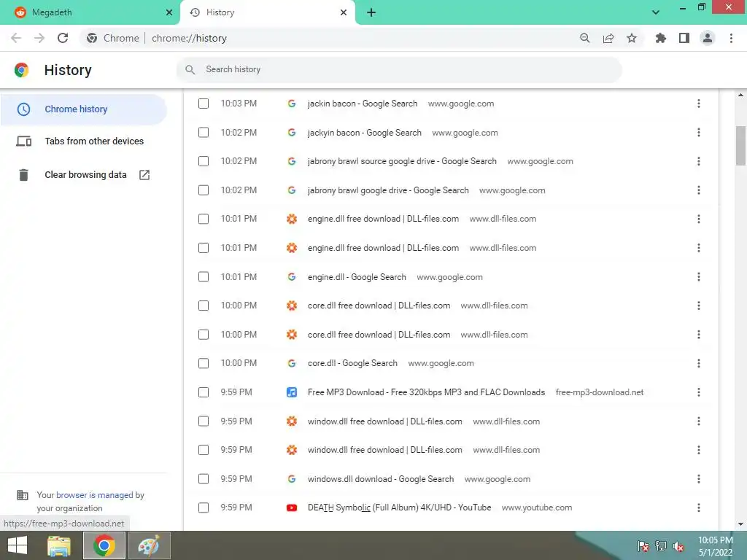This screenshot has width=747, height=560.
Task: Open Chrome's three-dot main menu
Action: pos(731,38)
